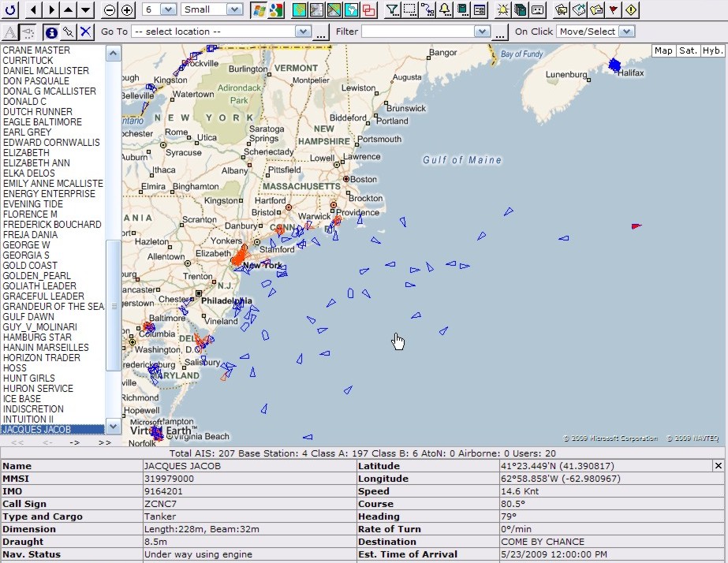Switch to Google map provider
728x563 pixels.
coord(276,9)
